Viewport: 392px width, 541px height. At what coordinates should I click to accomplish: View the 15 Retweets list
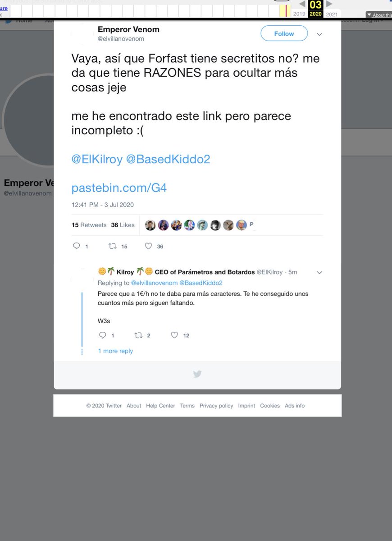click(89, 225)
